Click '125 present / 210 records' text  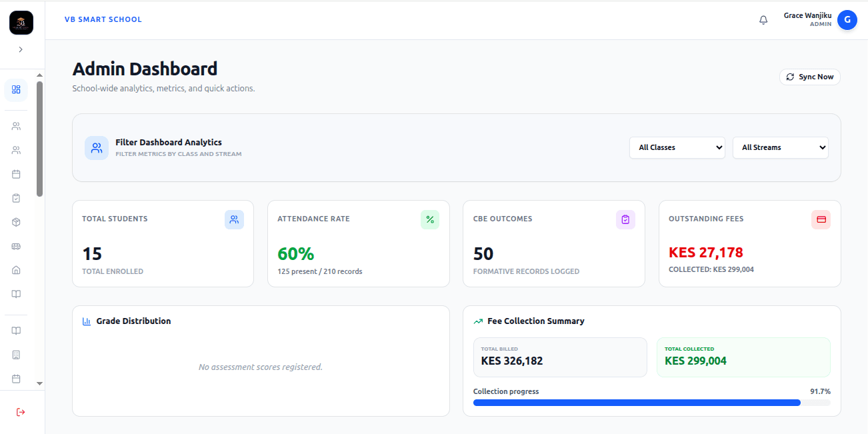click(x=320, y=271)
